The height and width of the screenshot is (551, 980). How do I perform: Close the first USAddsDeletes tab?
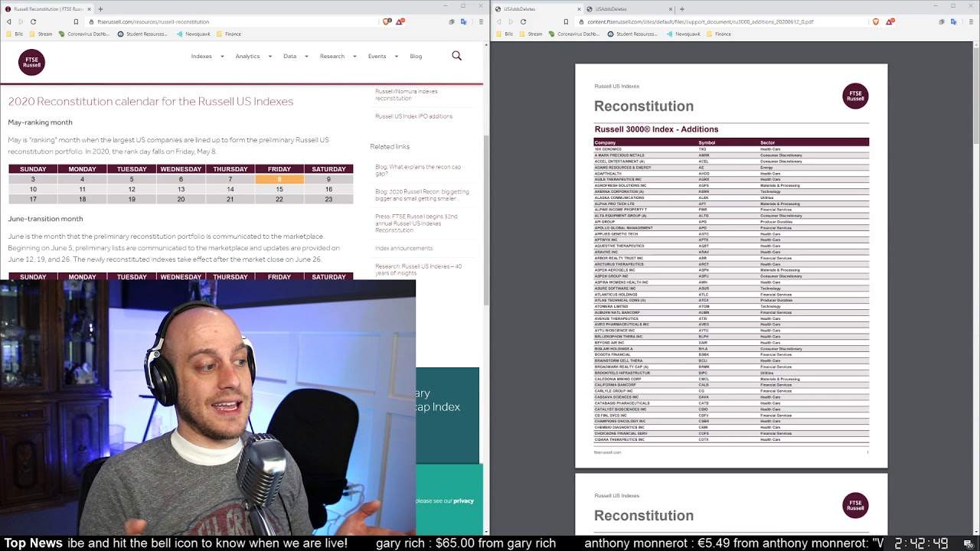[x=579, y=9]
